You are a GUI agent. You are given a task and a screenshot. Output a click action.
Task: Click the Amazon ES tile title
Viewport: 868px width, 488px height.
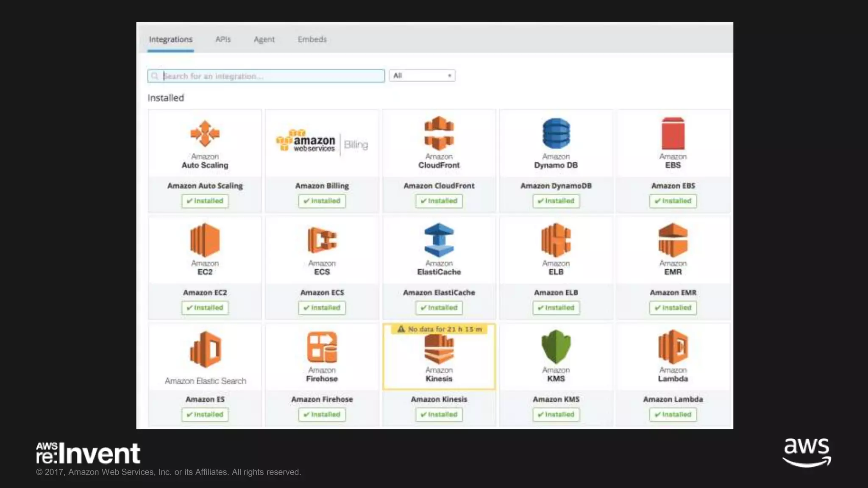click(x=205, y=399)
